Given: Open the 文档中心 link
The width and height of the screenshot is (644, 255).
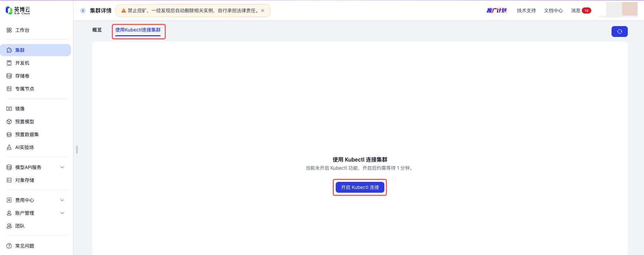Looking at the screenshot, I should coord(553,10).
